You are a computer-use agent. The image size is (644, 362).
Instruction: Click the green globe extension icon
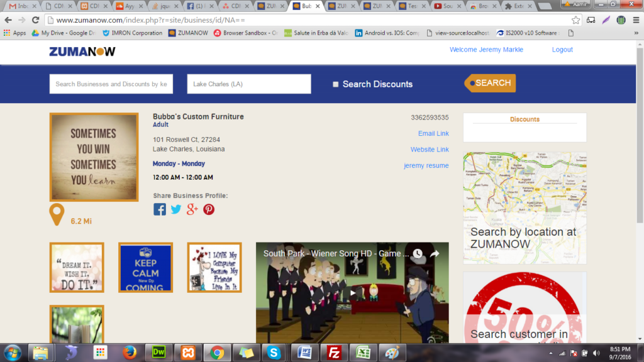pos(621,19)
